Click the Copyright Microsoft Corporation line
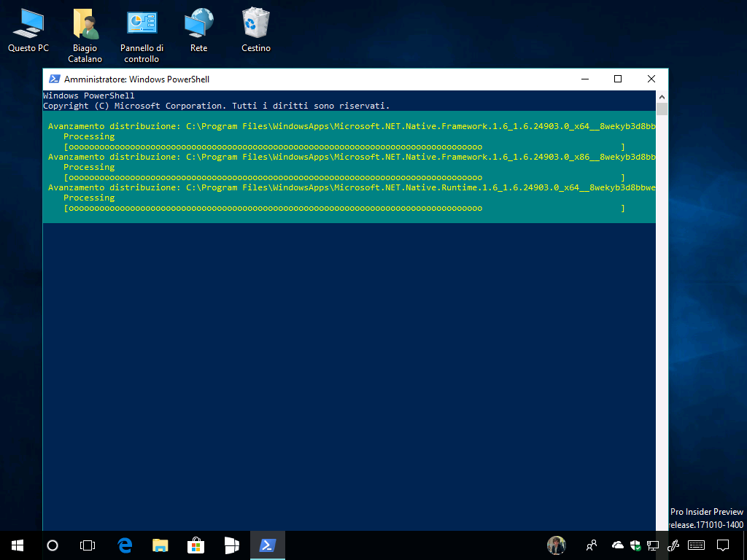 tap(216, 106)
